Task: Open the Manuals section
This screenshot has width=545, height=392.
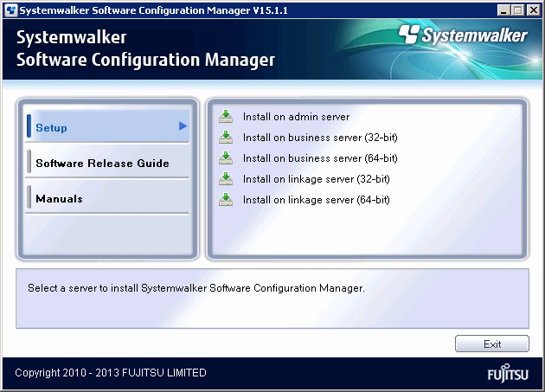Action: tap(107, 198)
